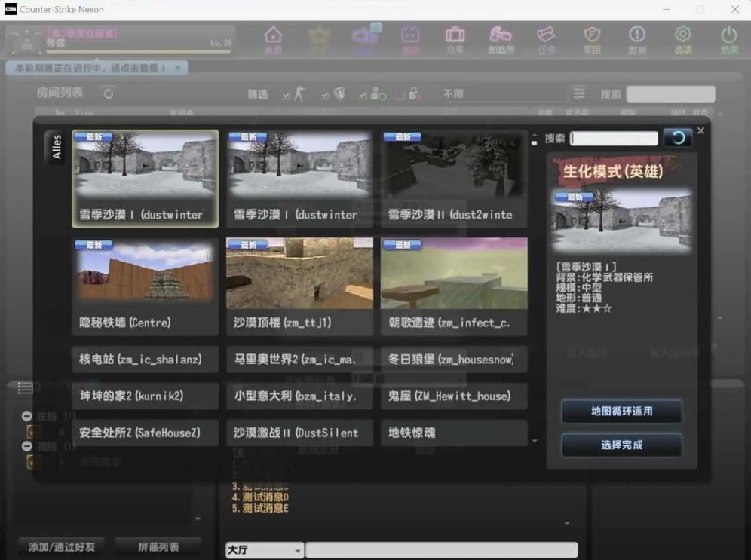Click the 房间列表 room list menu label
751x560 pixels.
60,93
